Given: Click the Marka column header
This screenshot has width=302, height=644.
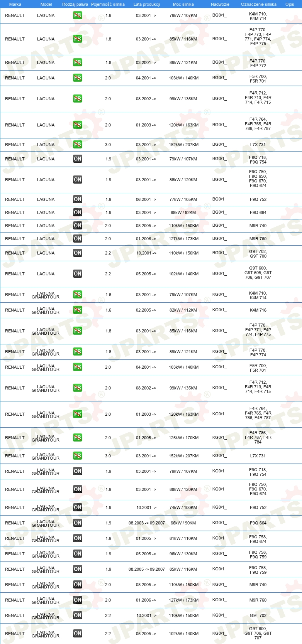Looking at the screenshot, I should pyautogui.click(x=15, y=4).
